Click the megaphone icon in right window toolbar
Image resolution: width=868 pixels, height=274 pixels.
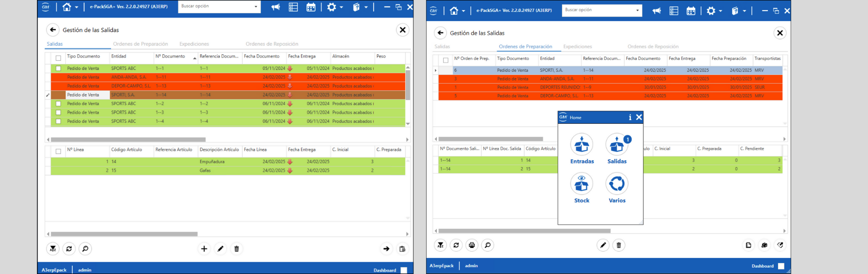point(656,11)
